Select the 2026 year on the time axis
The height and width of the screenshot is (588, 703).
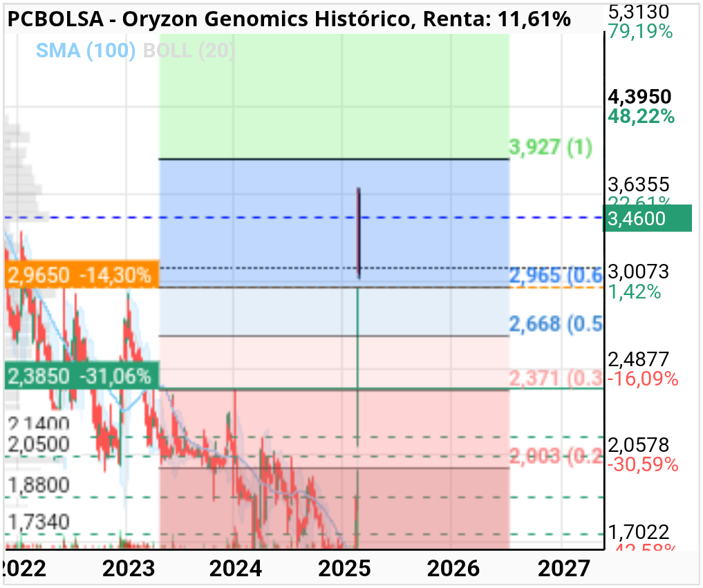pos(453,568)
